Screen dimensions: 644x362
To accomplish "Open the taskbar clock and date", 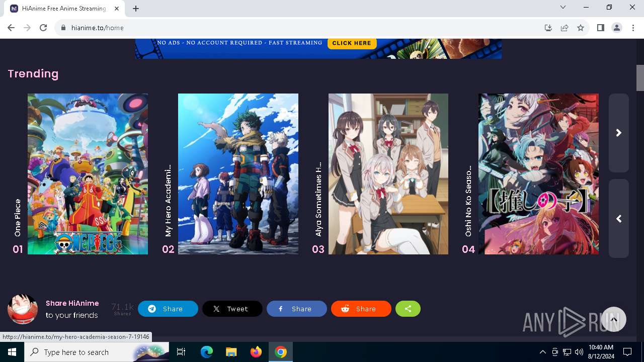I will [x=601, y=352].
